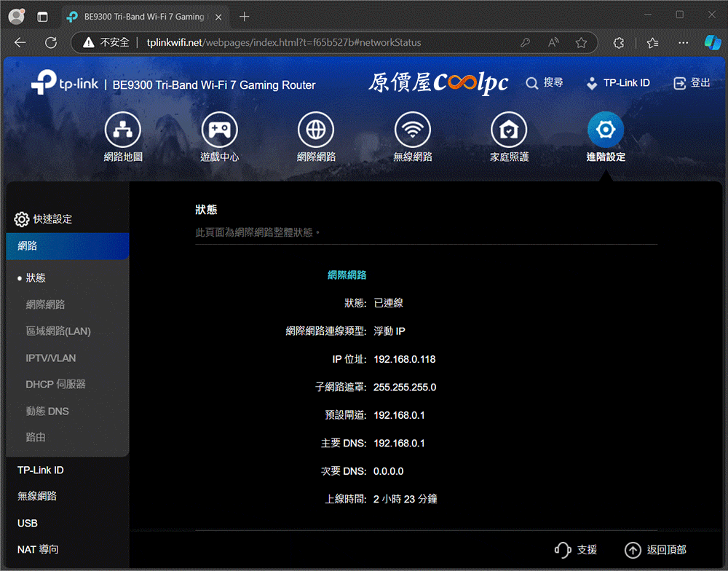Open a new browser tab

(x=244, y=17)
